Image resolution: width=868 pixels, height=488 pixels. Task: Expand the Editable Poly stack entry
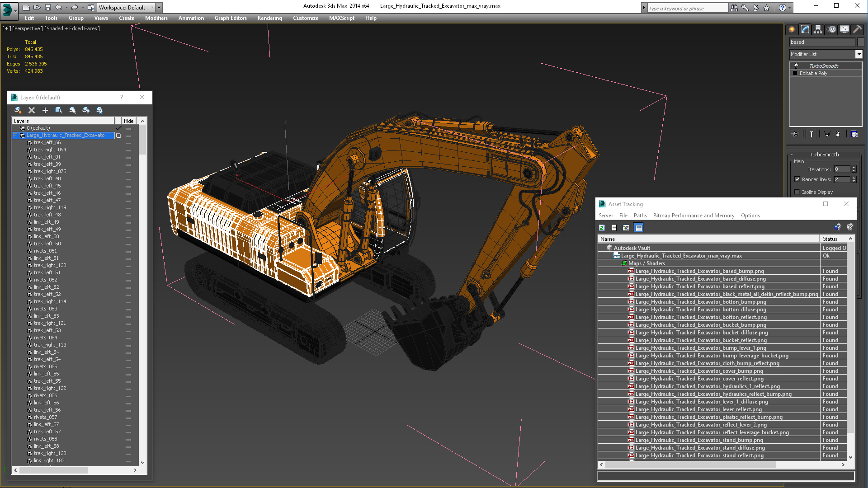coord(795,73)
